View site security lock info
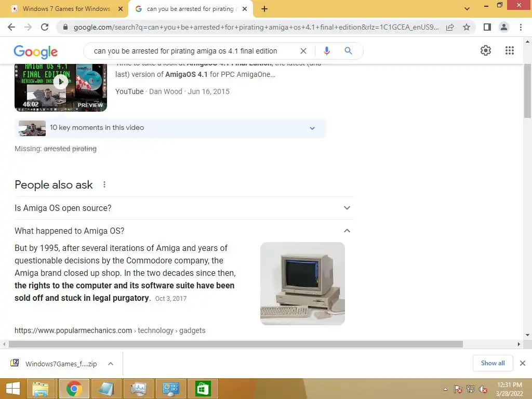Image resolution: width=532 pixels, height=399 pixels. 65,27
